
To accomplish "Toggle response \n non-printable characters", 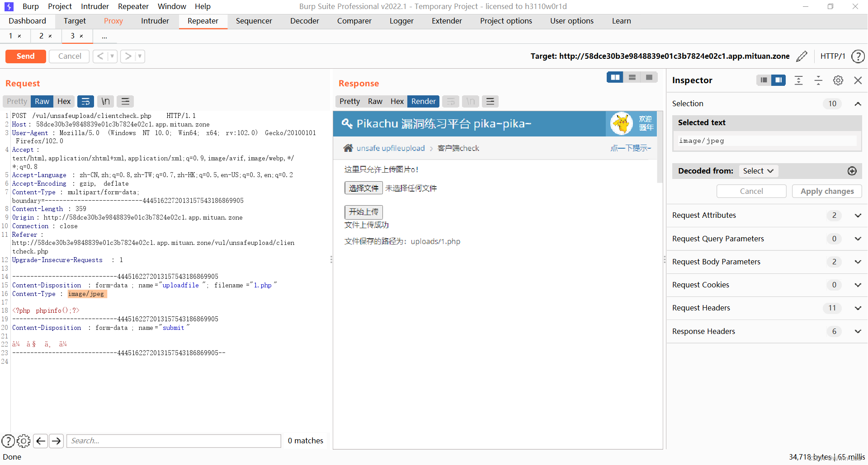I will 471,101.
